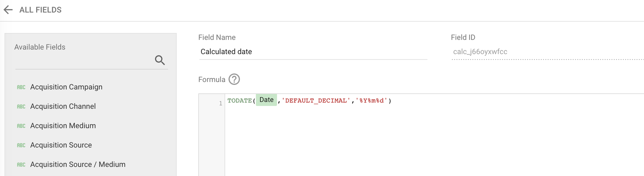Click ABC icon beside Acquisition Campaign
This screenshot has height=176, width=644.
(x=21, y=87)
